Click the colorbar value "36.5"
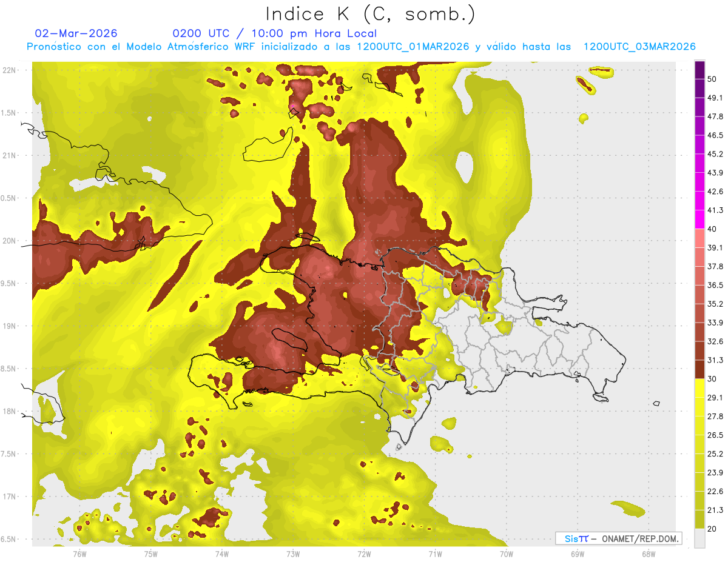Screen dimensions: 728x562 pos(716,285)
